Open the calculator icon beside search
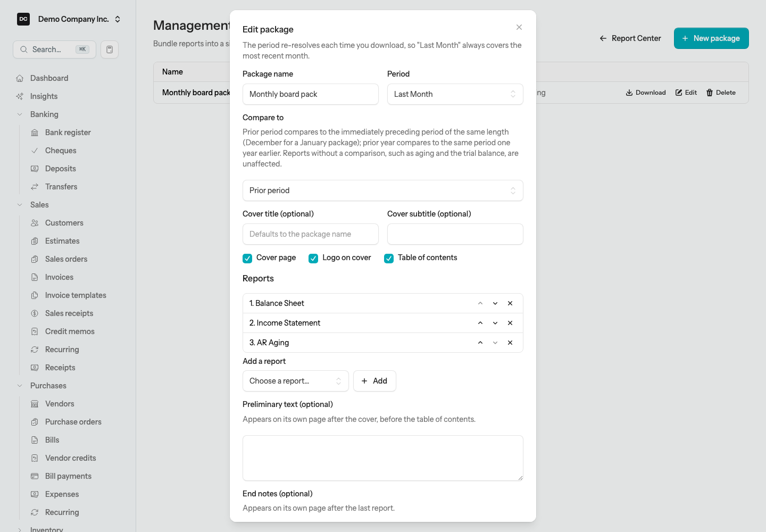Image resolution: width=766 pixels, height=532 pixels. (110, 49)
